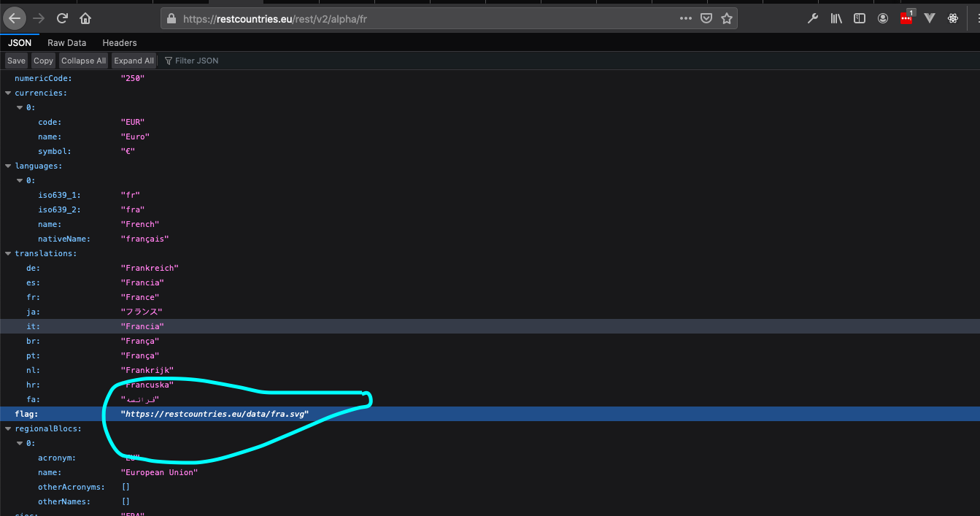
Task: Collapse the currencies node
Action: (8, 93)
